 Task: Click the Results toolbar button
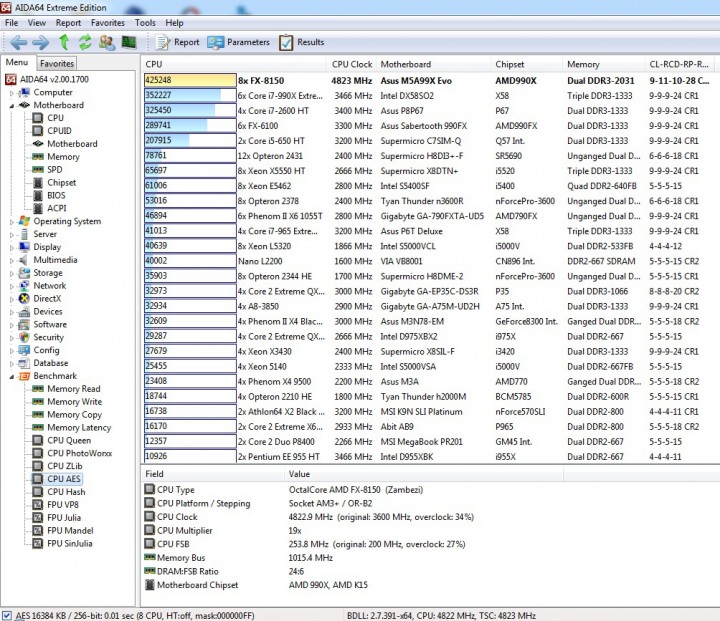(x=301, y=42)
